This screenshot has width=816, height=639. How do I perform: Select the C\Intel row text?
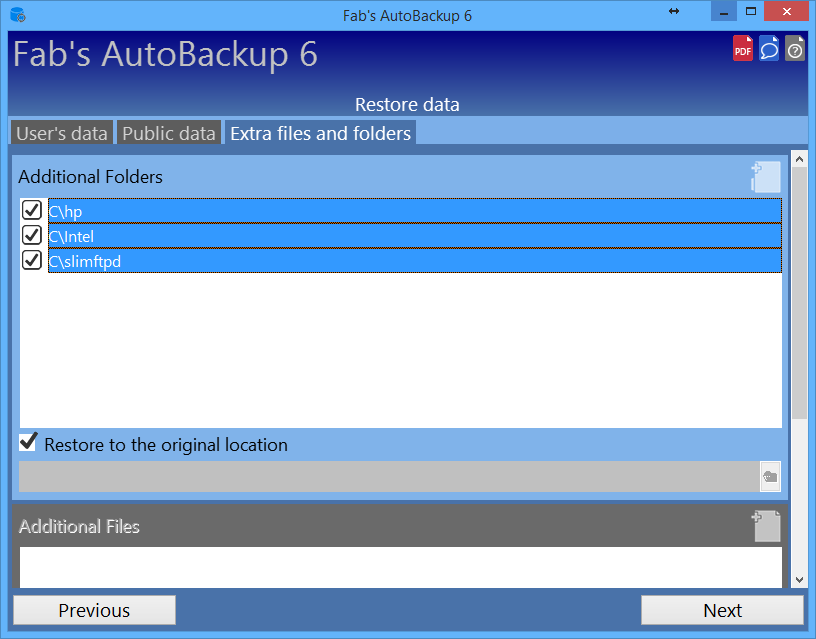pyautogui.click(x=71, y=236)
